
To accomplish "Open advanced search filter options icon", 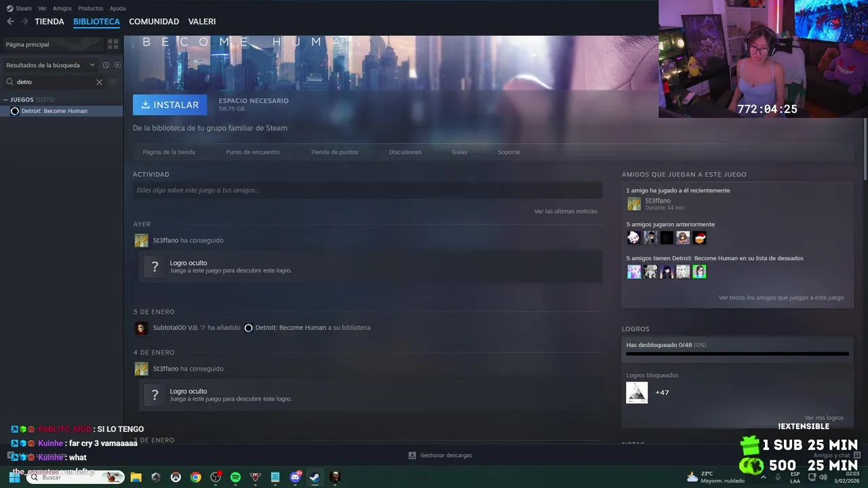I will pyautogui.click(x=113, y=82).
